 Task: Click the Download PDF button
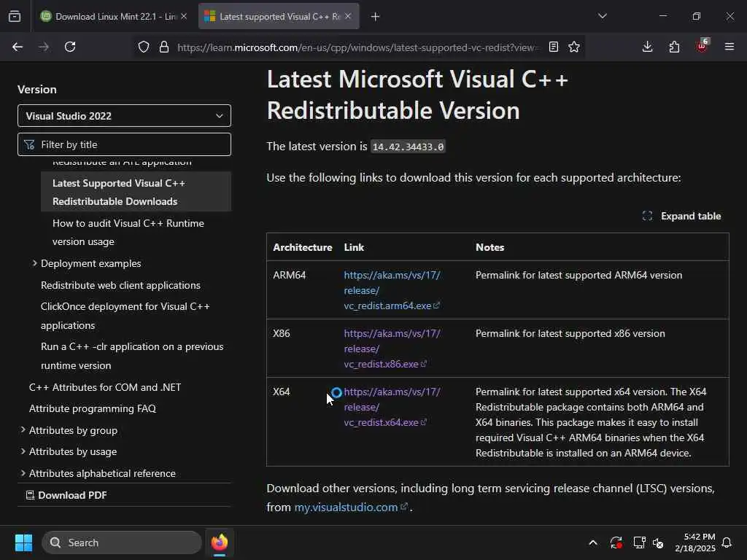coord(66,495)
